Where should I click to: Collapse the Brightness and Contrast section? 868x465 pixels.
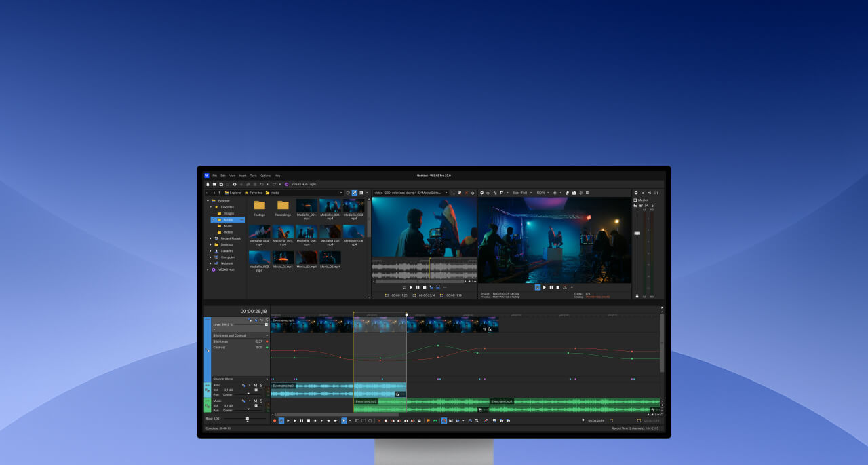[267, 335]
